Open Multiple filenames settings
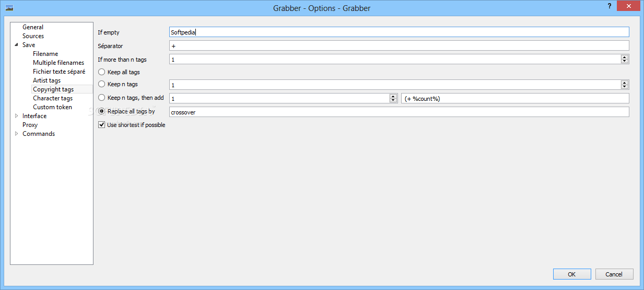644x290 pixels. coord(58,63)
